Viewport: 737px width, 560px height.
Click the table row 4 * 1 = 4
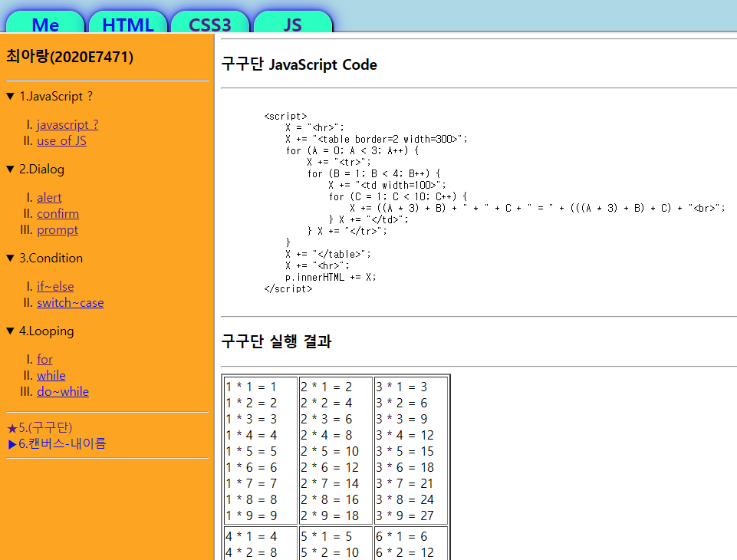(x=252, y=536)
